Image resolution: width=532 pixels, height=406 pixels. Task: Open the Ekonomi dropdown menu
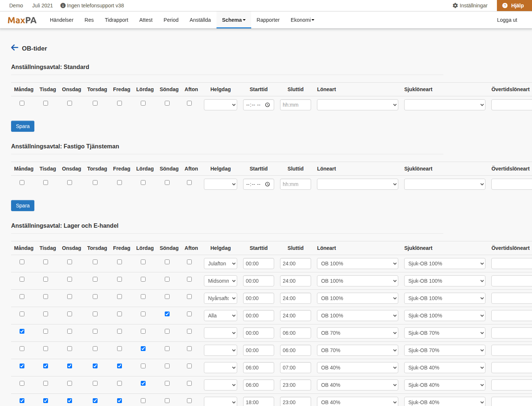[x=302, y=20]
